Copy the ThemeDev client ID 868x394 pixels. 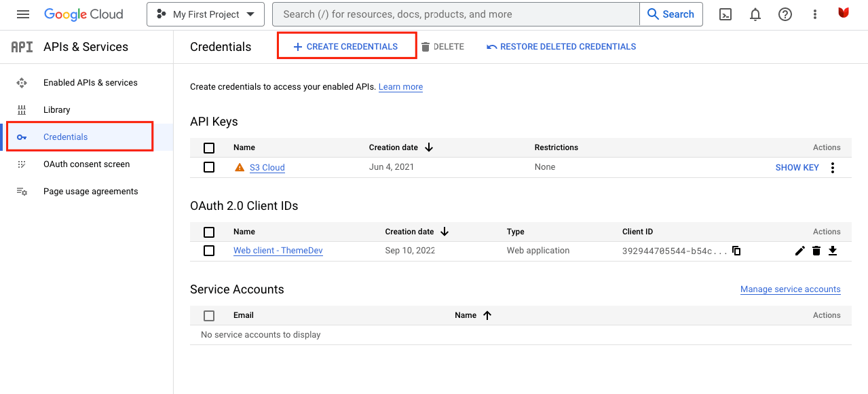(736, 250)
